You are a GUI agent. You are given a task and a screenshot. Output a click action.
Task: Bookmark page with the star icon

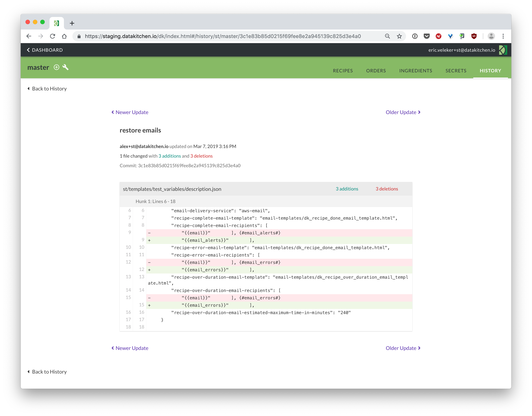click(x=399, y=36)
